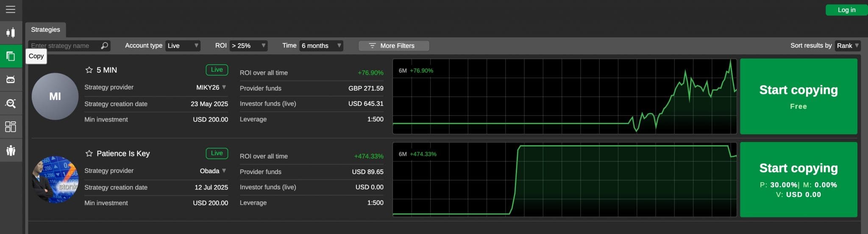Click the Live badge on 5 MIN
This screenshot has width=868, height=234.
217,70
